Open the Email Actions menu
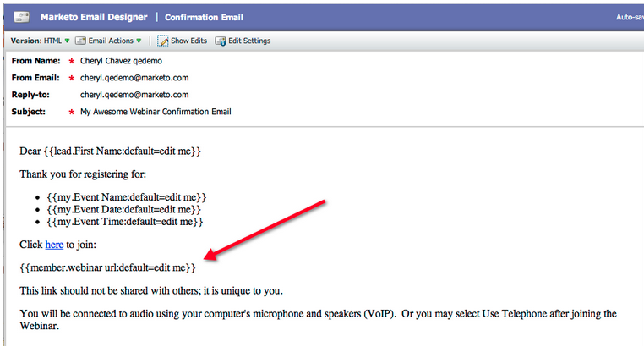 tap(109, 41)
